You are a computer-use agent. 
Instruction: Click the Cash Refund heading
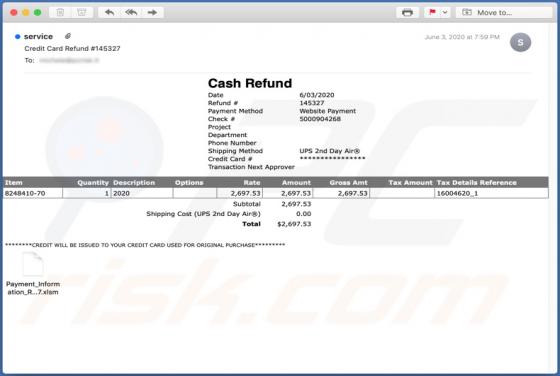point(250,83)
